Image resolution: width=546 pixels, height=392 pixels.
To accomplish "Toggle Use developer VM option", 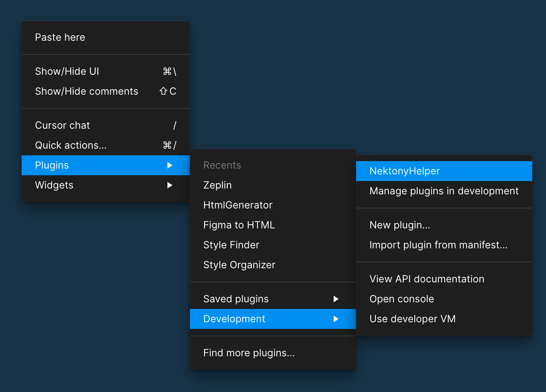I will pos(412,319).
